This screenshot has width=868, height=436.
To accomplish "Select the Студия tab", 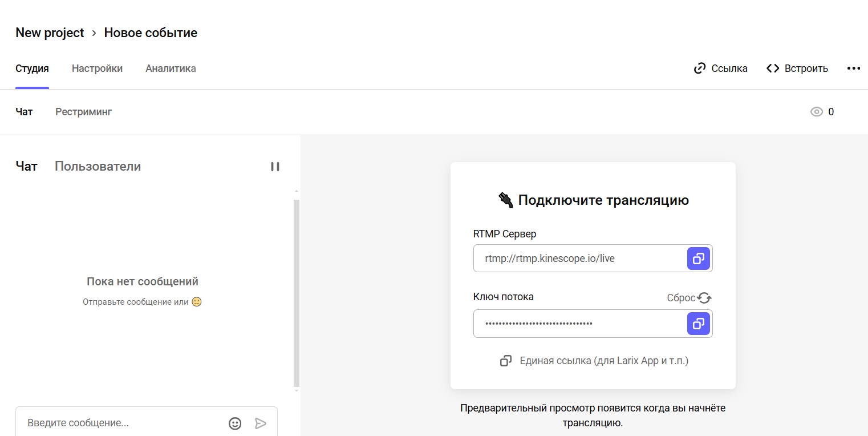I will point(32,68).
